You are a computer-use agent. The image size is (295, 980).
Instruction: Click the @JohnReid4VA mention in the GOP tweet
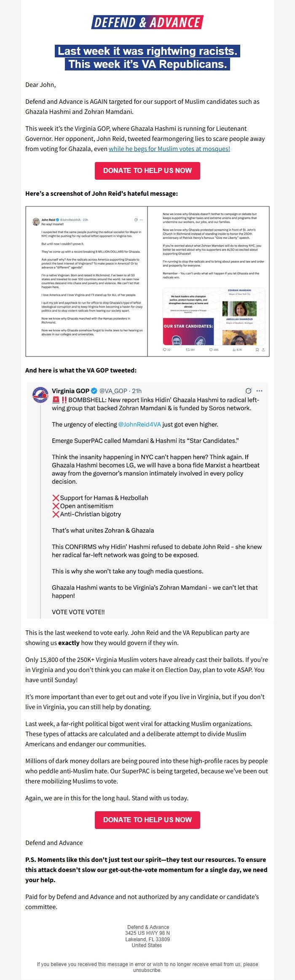point(139,424)
